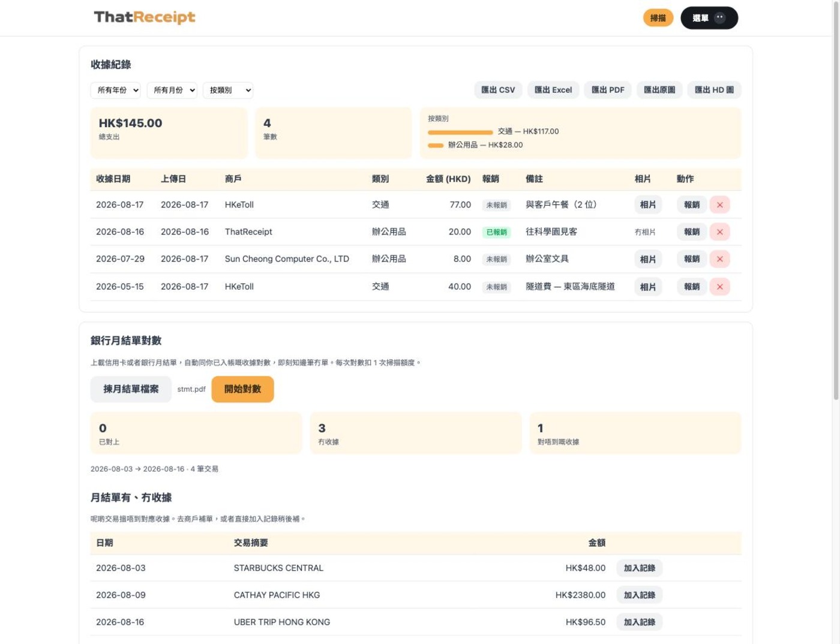Click stmt.pdf file name

(191, 389)
